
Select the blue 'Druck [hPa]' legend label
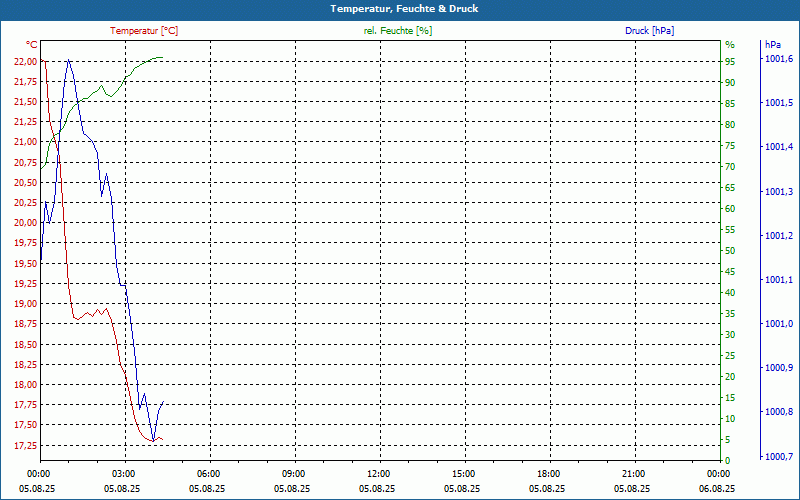[x=649, y=31]
